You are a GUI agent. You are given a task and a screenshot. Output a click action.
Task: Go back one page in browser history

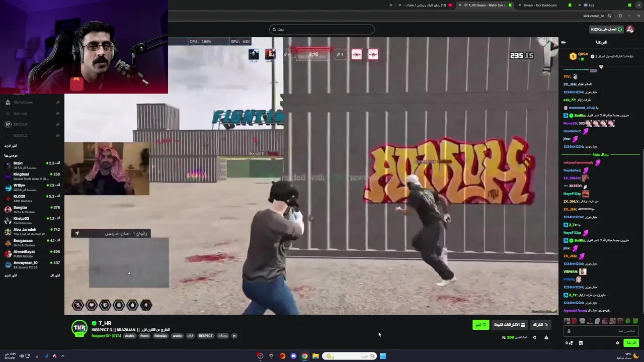tap(638, 16)
